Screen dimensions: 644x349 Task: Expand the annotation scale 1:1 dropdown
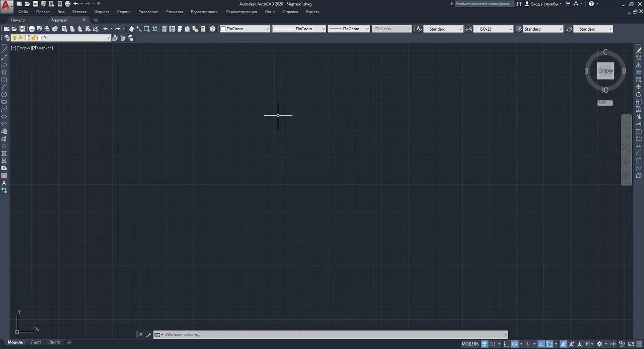[x=589, y=344]
